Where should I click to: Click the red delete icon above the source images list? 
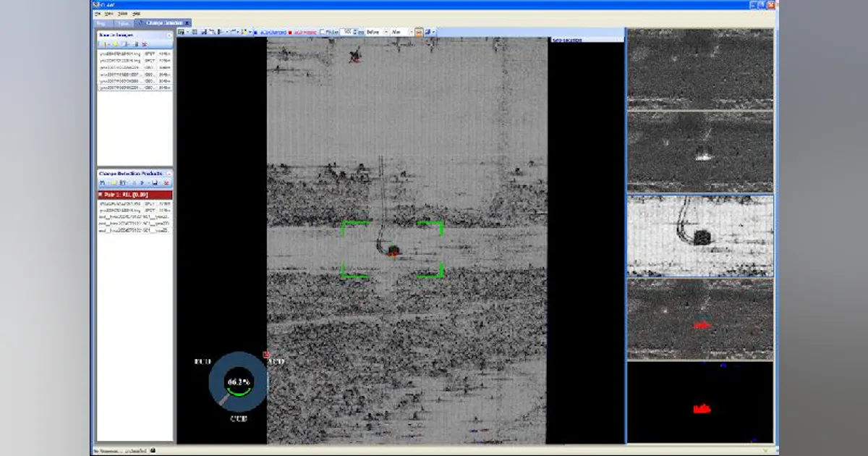pyautogui.click(x=145, y=44)
